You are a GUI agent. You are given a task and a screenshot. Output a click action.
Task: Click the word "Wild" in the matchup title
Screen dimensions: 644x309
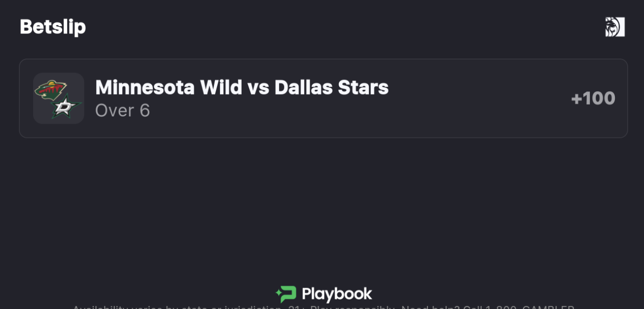click(x=221, y=87)
